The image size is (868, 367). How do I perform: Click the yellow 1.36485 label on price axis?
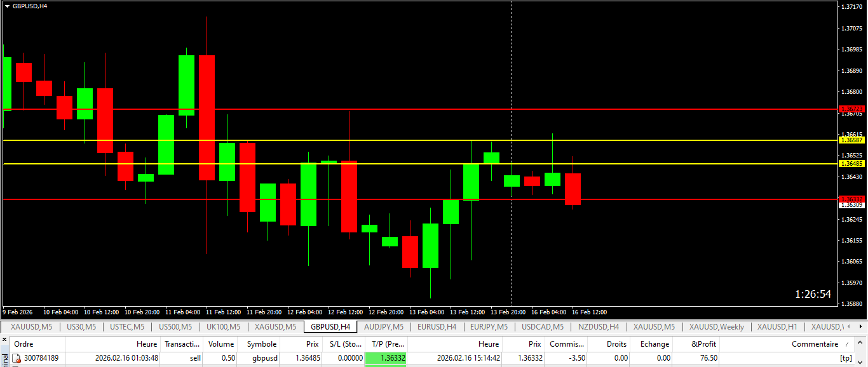[x=851, y=164]
